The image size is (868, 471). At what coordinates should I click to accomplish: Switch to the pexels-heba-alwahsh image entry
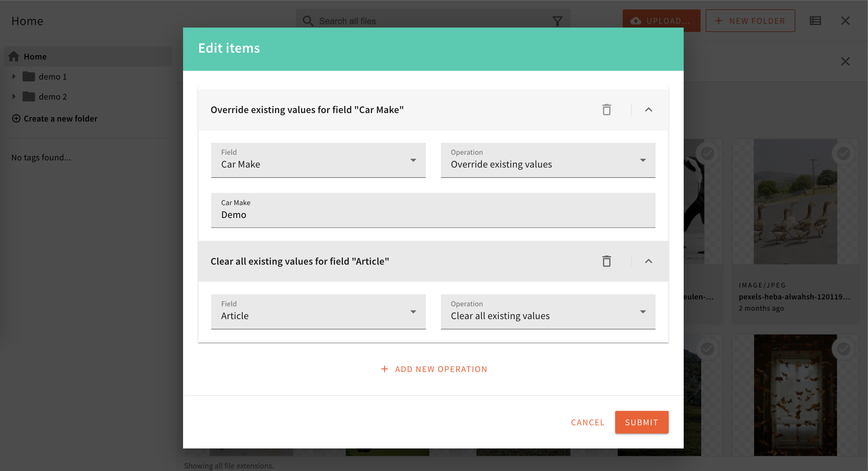pos(795,297)
